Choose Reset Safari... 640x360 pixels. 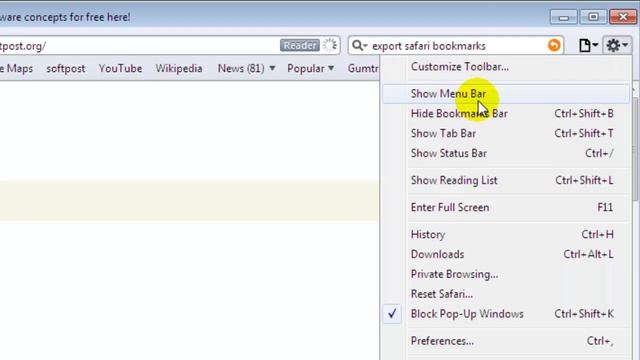[506, 294]
